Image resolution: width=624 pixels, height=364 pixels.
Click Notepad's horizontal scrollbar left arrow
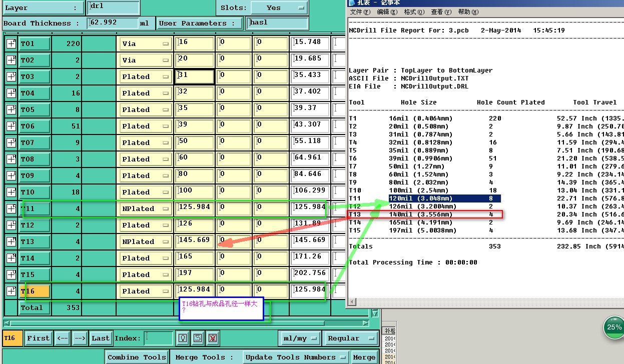pos(352,302)
